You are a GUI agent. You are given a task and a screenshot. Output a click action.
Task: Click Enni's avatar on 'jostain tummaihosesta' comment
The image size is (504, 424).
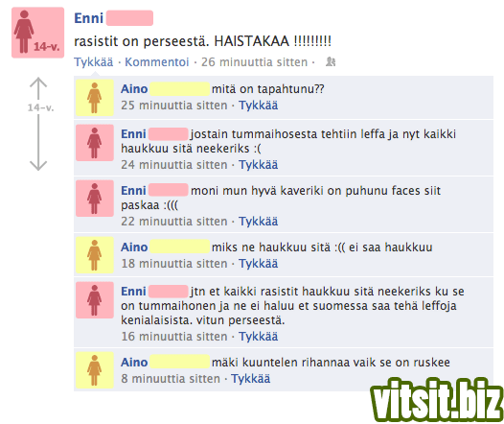pyautogui.click(x=95, y=143)
